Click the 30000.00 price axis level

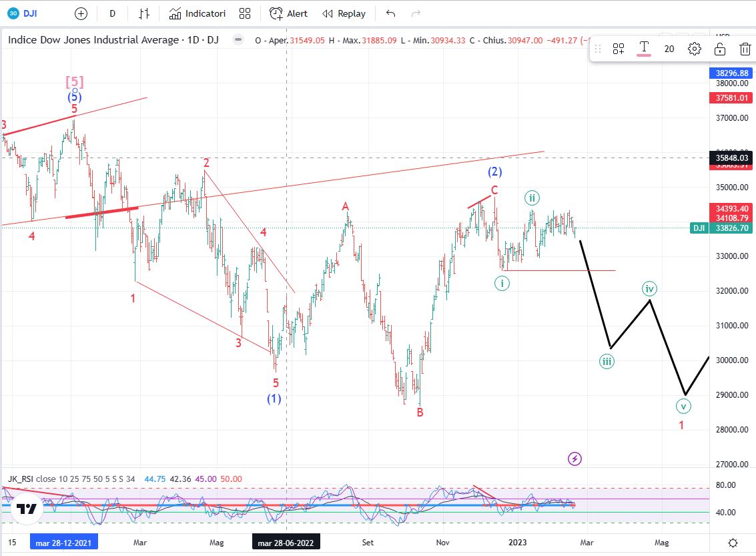[x=732, y=360]
